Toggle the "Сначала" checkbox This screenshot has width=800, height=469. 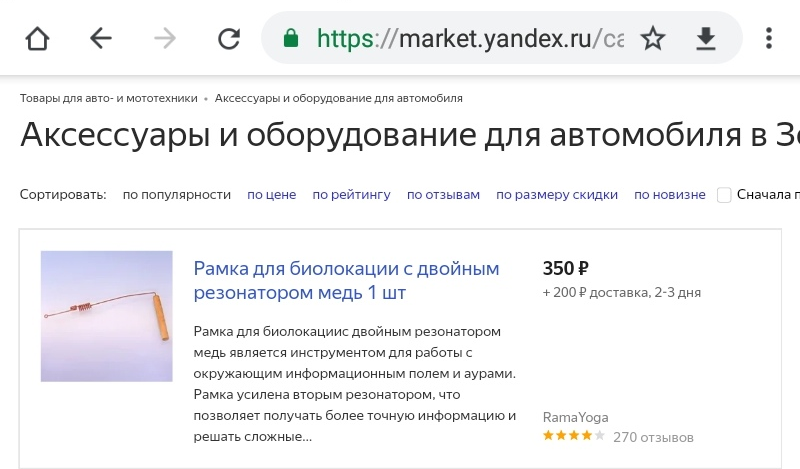click(724, 195)
